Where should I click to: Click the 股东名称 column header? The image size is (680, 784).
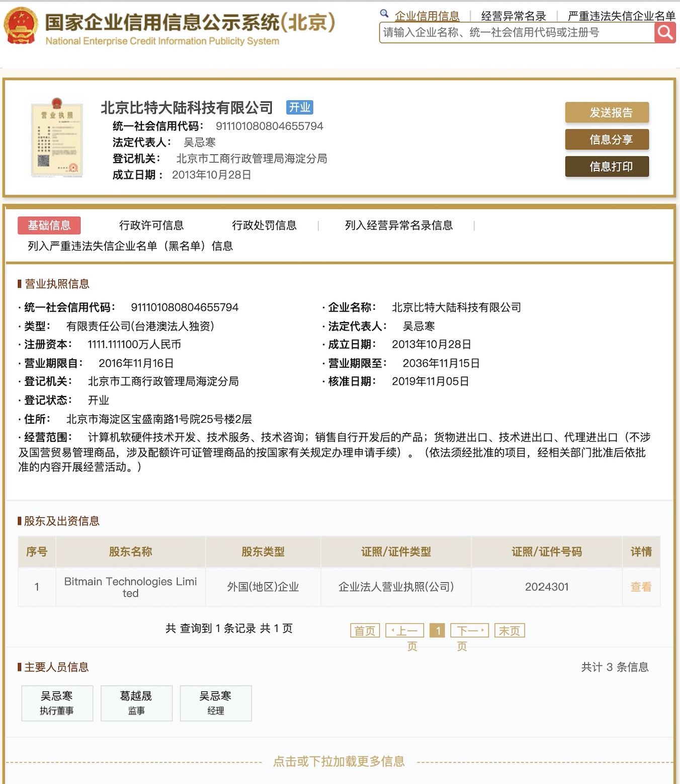[131, 552]
